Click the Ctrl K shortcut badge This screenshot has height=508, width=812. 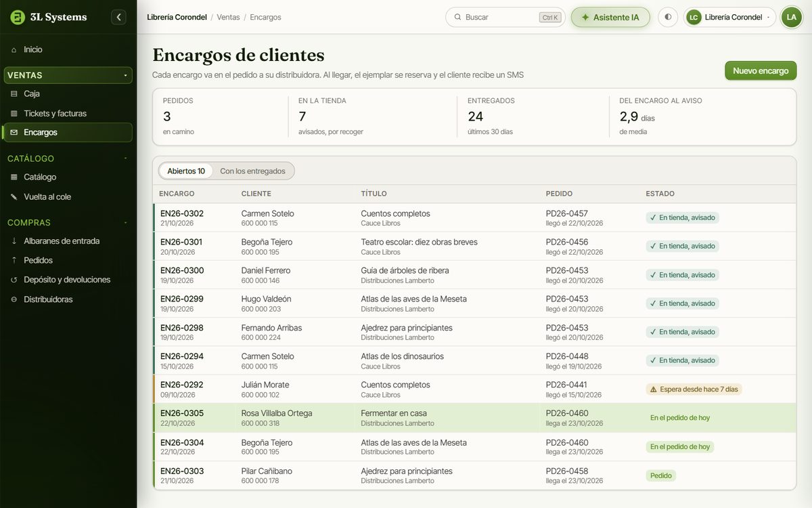coord(550,18)
